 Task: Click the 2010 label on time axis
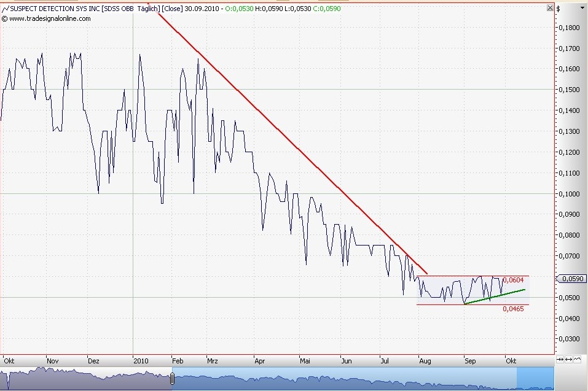[142, 362]
